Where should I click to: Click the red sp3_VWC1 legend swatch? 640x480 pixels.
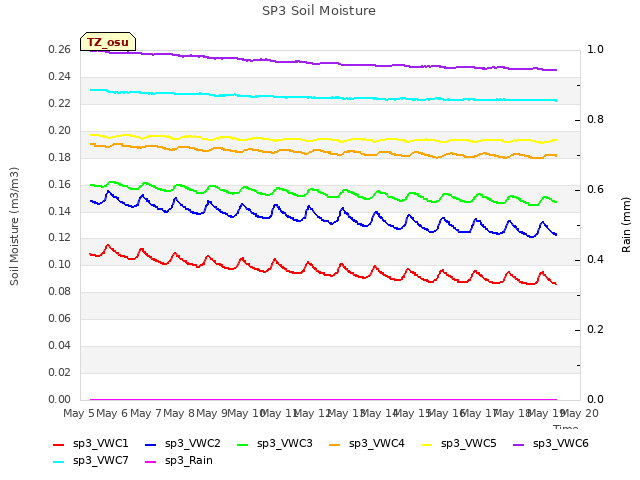58,444
